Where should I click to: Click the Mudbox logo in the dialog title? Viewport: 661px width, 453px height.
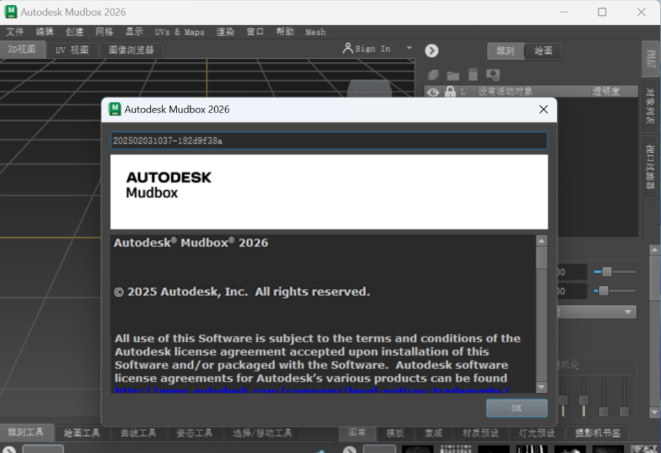[114, 108]
